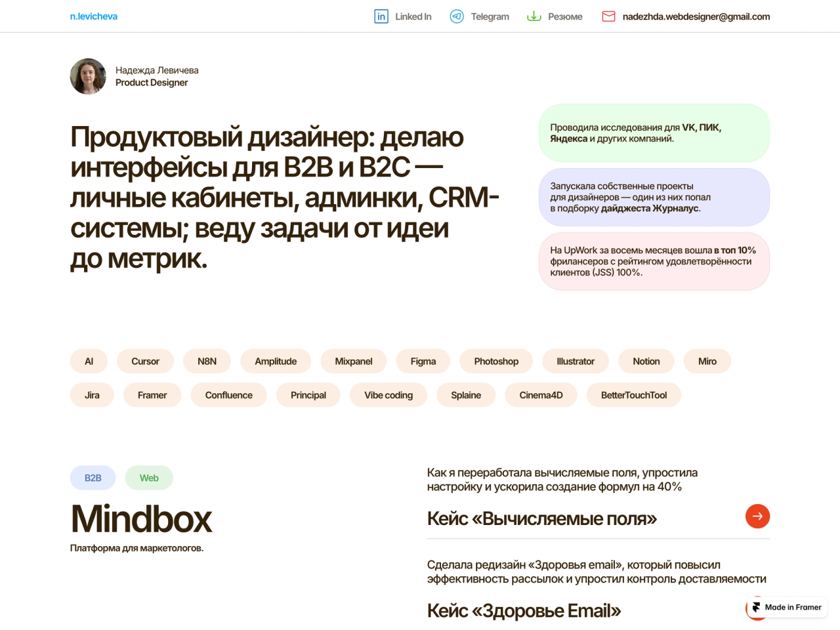The height and width of the screenshot is (630, 840).
Task: Download the Резюме file link
Action: coord(566,16)
